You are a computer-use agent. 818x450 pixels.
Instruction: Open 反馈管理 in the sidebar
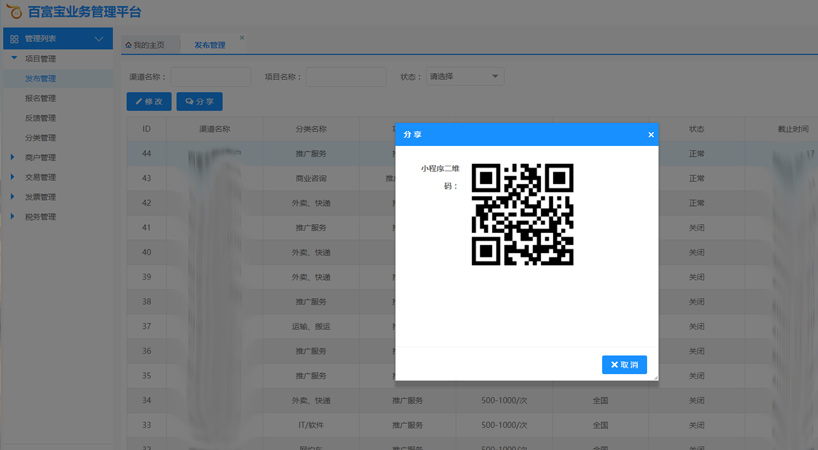[40, 118]
